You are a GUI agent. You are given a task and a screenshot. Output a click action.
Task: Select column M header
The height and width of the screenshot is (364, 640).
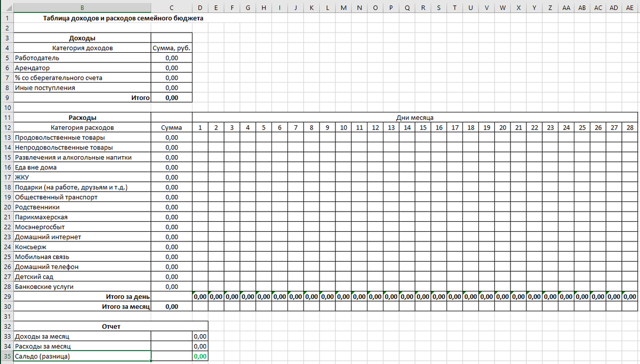(343, 7)
